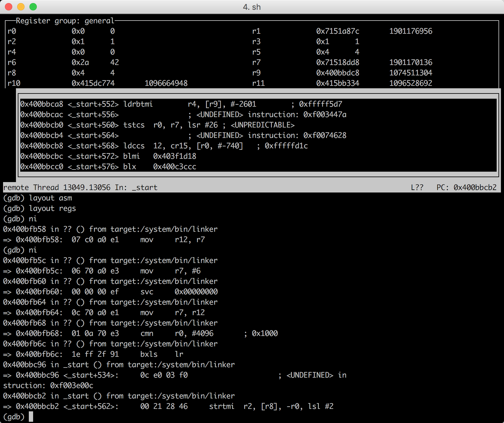504x423 pixels.
Task: Click the PC: 0x400bbcb2 status indicator
Action: click(466, 188)
